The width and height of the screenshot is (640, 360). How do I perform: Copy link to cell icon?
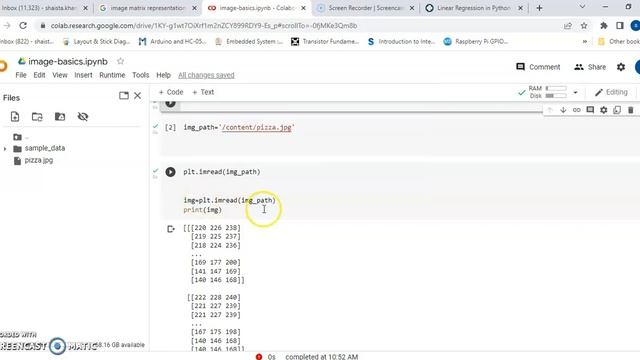pos(576,110)
